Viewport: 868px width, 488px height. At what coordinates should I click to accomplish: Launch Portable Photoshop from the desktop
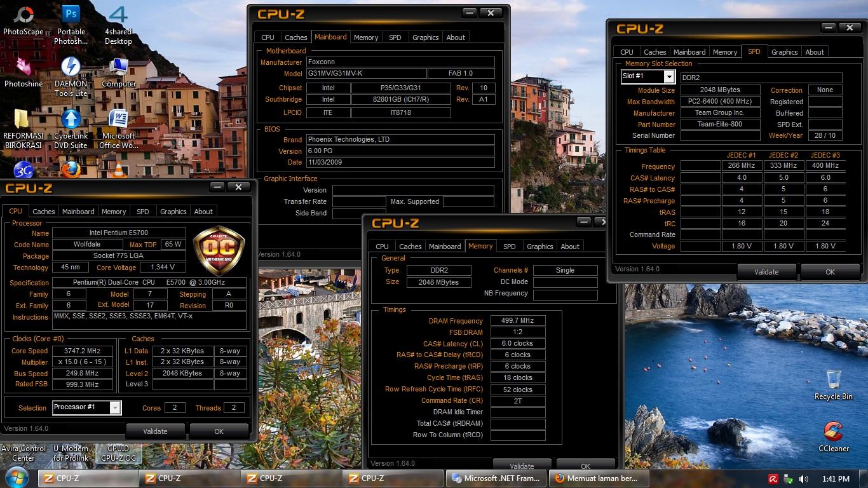(x=71, y=25)
